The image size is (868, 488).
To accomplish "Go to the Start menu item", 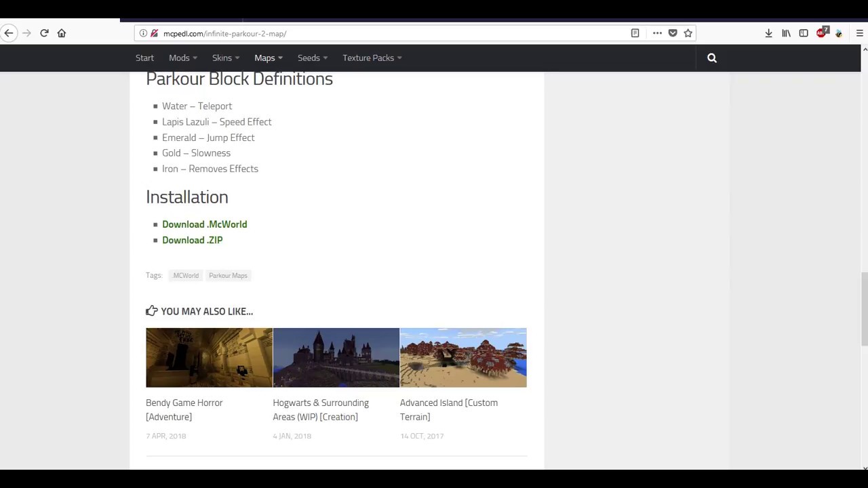I will click(x=144, y=58).
